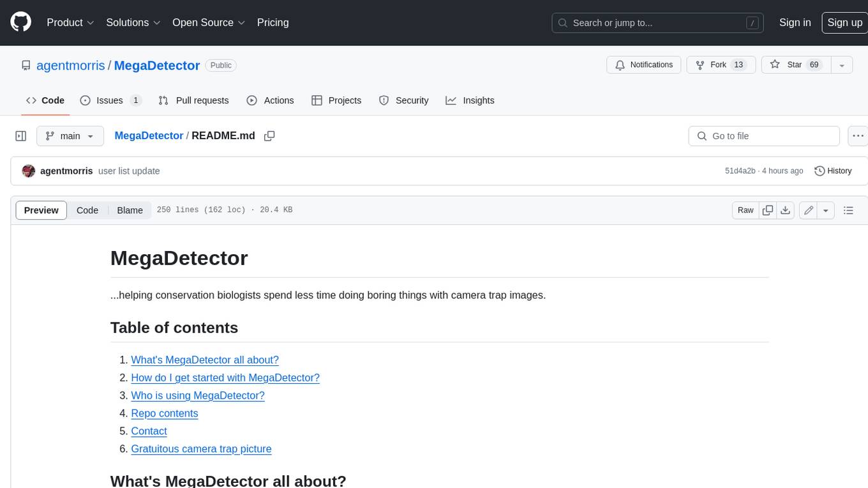This screenshot has width=868, height=488.
Task: Open the more file actions menu
Action: tap(858, 136)
